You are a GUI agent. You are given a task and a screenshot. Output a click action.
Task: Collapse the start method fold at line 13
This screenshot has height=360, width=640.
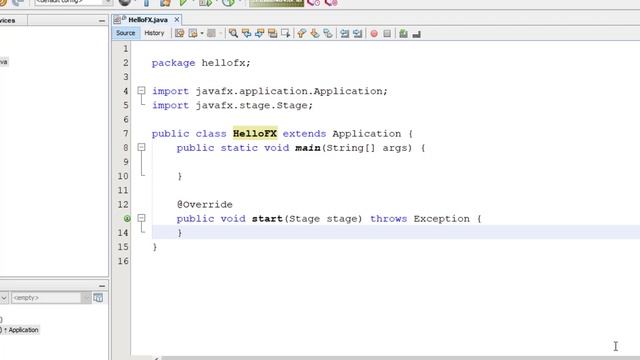tap(141, 218)
